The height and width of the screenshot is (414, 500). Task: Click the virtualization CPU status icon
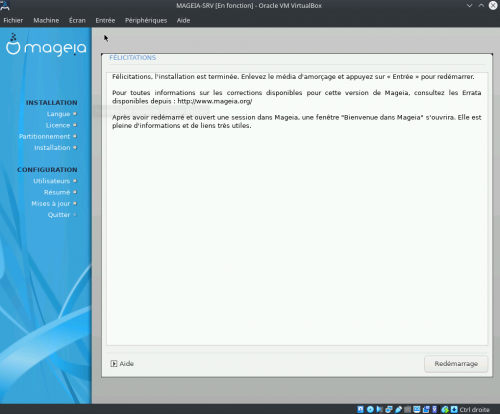click(435, 409)
